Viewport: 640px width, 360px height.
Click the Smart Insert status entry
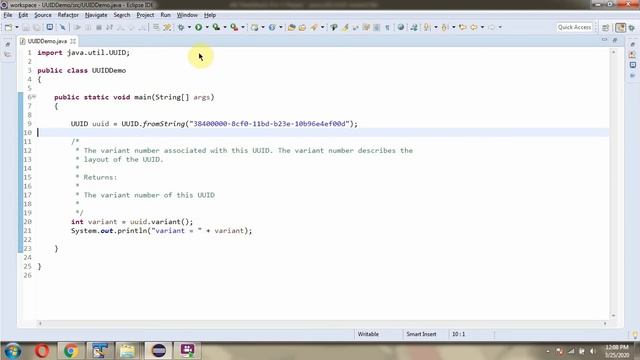pyautogui.click(x=421, y=334)
